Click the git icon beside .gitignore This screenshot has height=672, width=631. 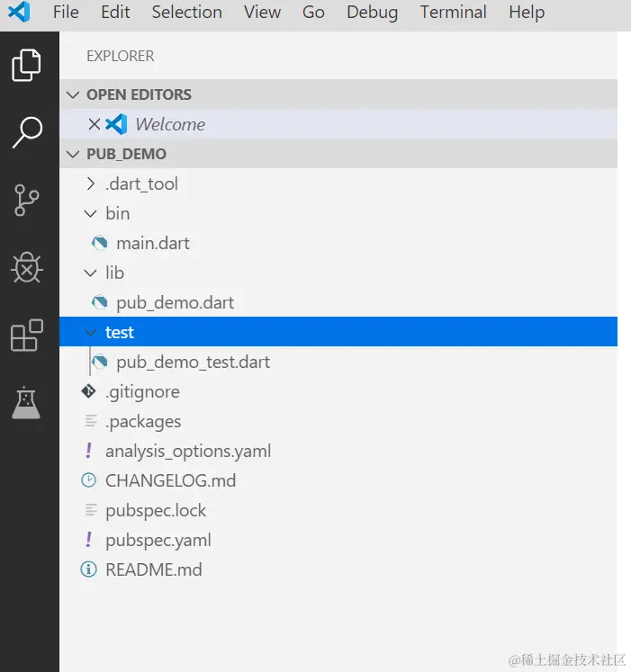coord(89,391)
